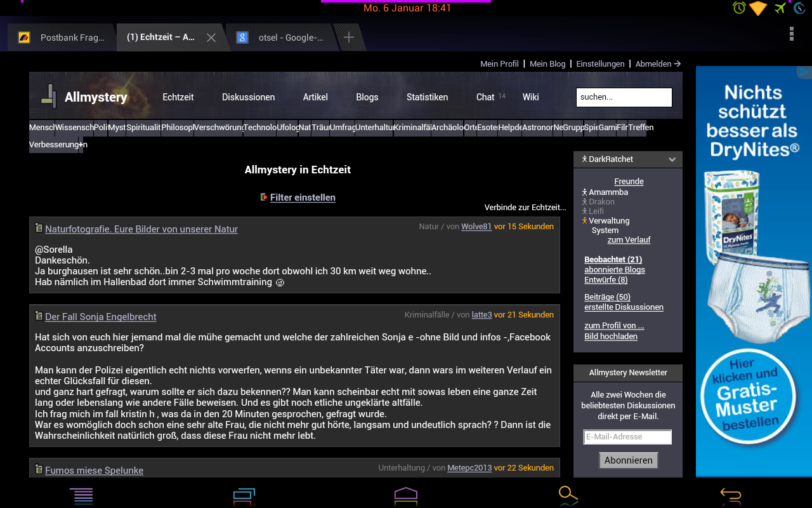Click the suchen... search field

[624, 97]
